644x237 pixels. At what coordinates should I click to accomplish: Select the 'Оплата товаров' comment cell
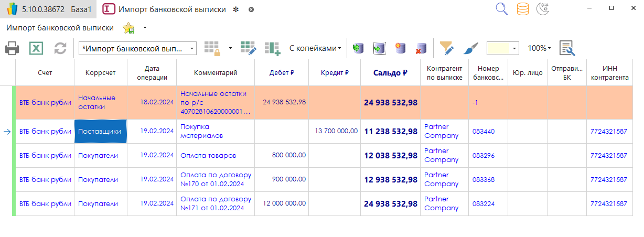[215, 156]
